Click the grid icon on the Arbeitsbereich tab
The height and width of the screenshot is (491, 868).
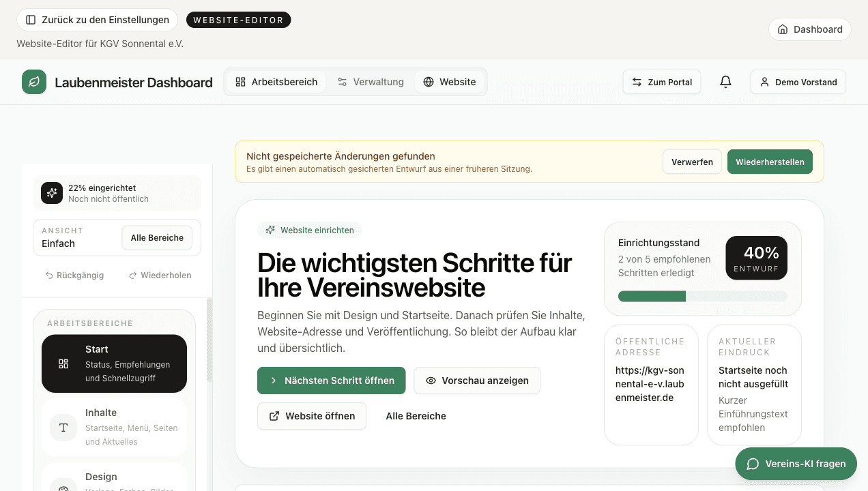[x=240, y=82]
